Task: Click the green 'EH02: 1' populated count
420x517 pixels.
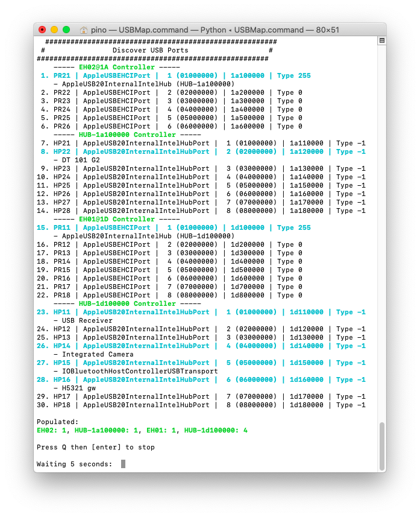Action: [52, 431]
